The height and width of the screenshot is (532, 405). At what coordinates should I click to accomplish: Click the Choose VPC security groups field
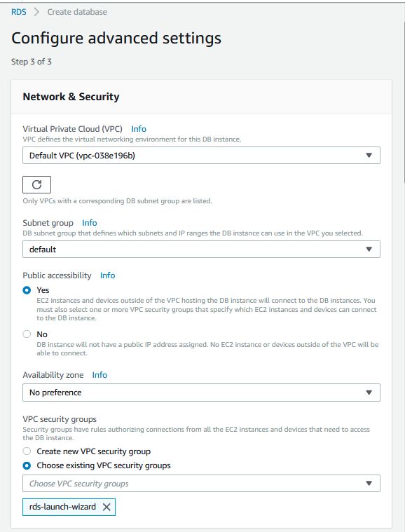click(202, 484)
